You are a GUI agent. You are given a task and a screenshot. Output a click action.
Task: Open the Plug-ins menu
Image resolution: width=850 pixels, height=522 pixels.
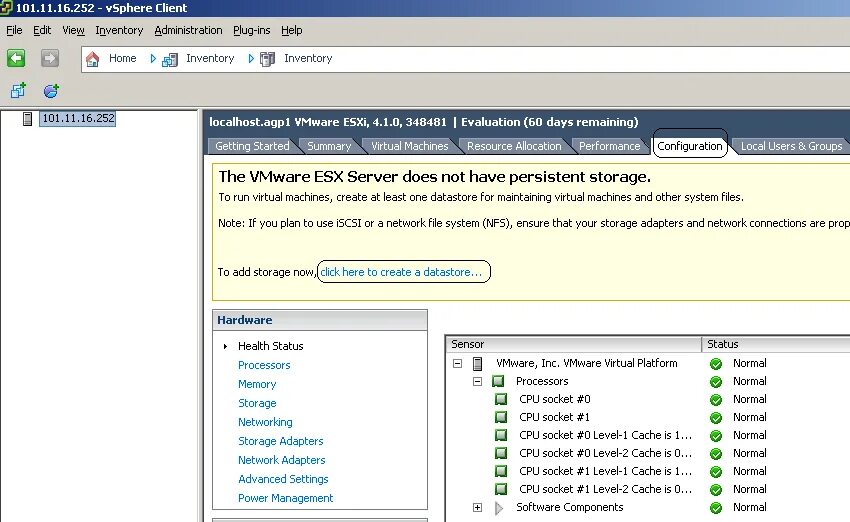(252, 30)
